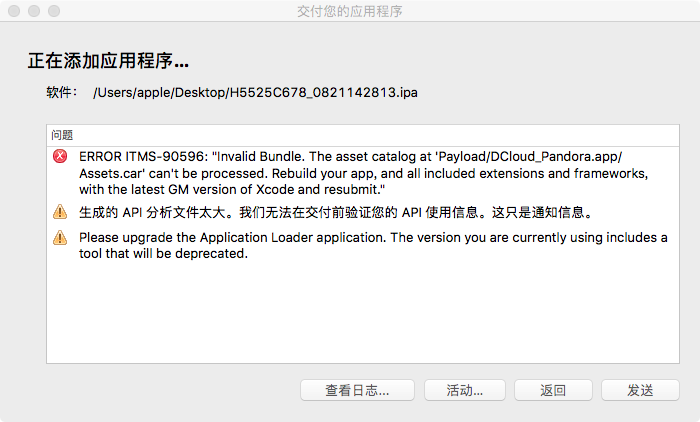Click the H5525C678 ipa file path

pyautogui.click(x=255, y=93)
